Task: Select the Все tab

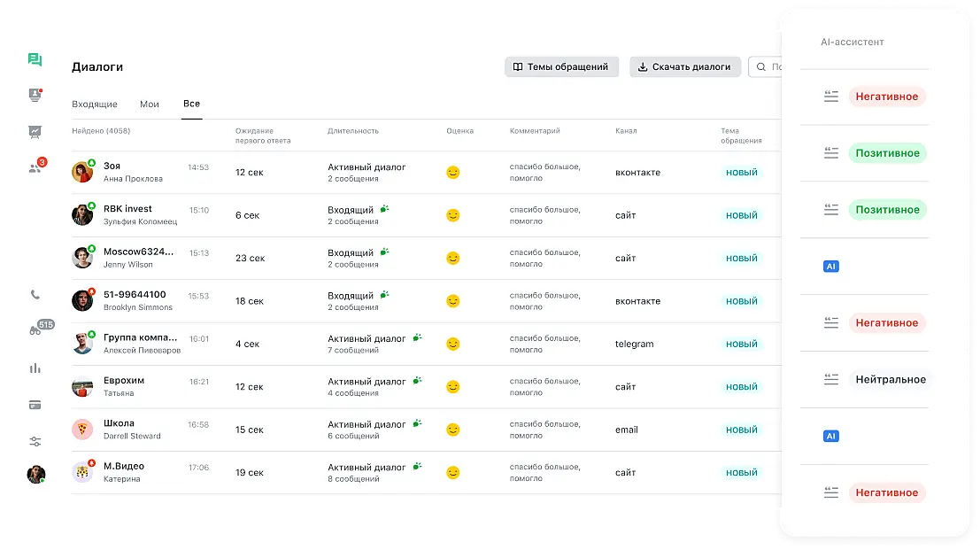Action: (191, 104)
